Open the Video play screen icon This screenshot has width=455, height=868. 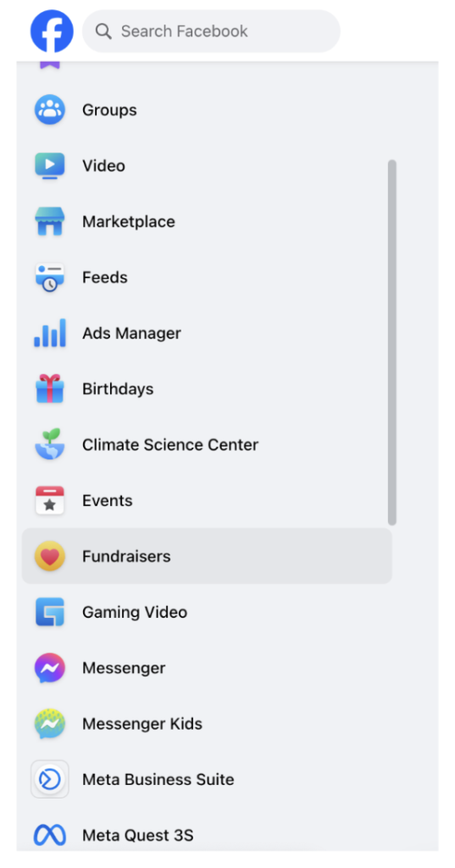50,165
